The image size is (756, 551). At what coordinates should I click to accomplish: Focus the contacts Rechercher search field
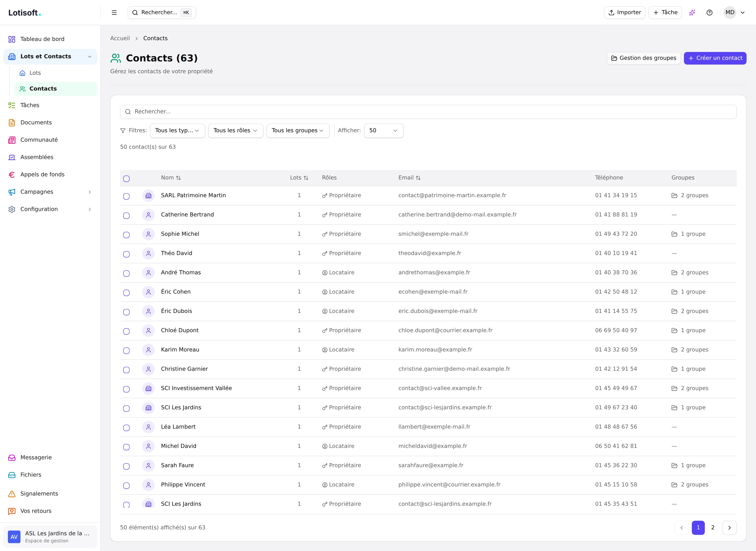point(428,112)
